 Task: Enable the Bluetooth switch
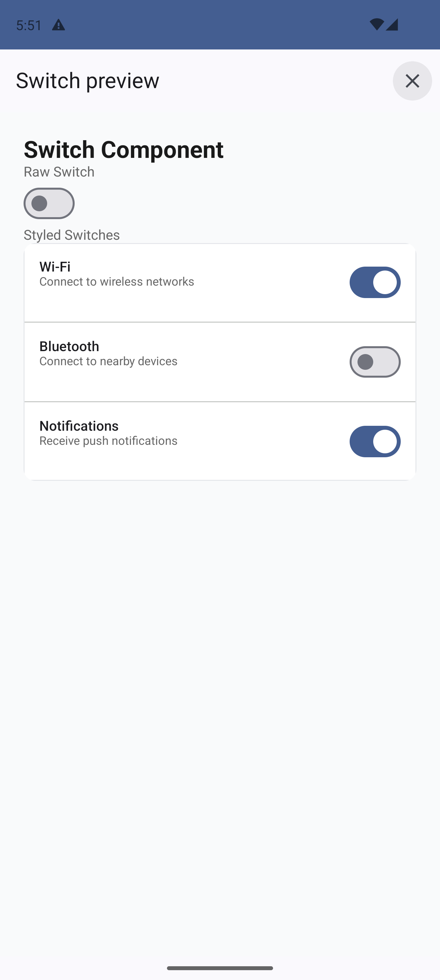[375, 362]
